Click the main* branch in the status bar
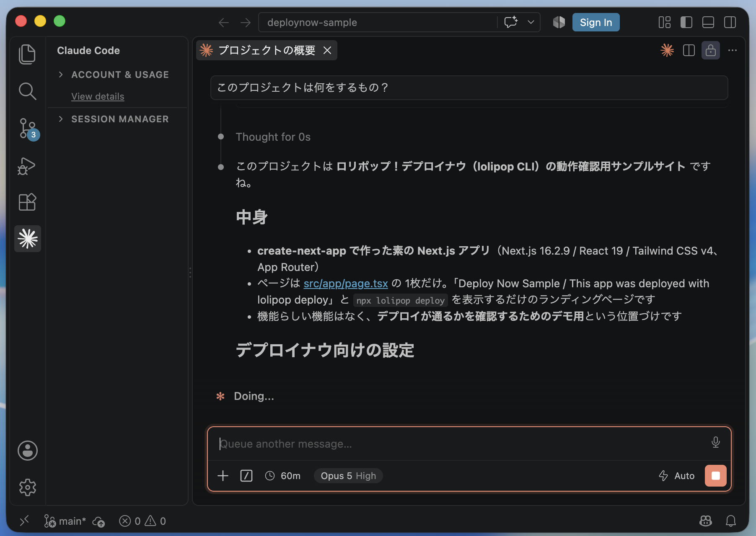Image resolution: width=756 pixels, height=536 pixels. coord(65,521)
